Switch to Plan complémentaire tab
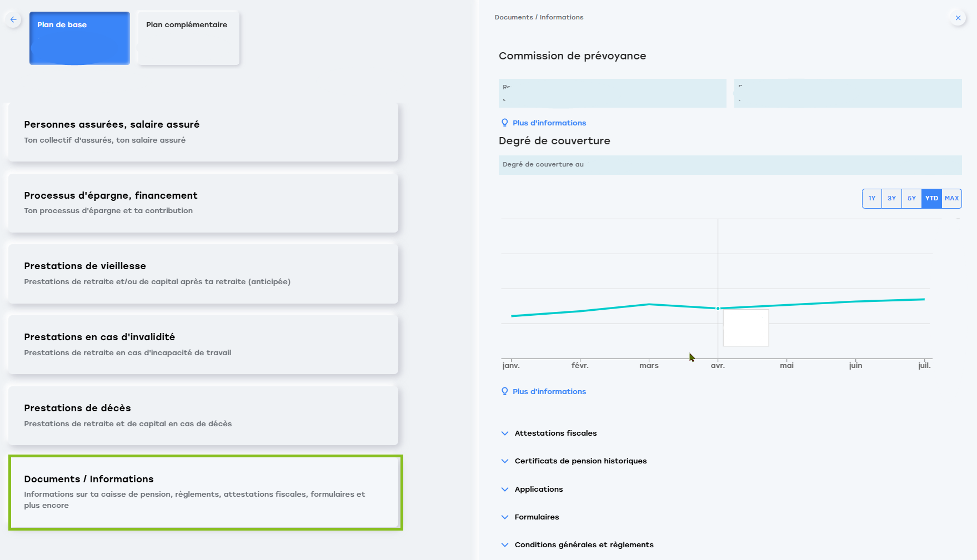This screenshot has width=977, height=560. pyautogui.click(x=188, y=38)
